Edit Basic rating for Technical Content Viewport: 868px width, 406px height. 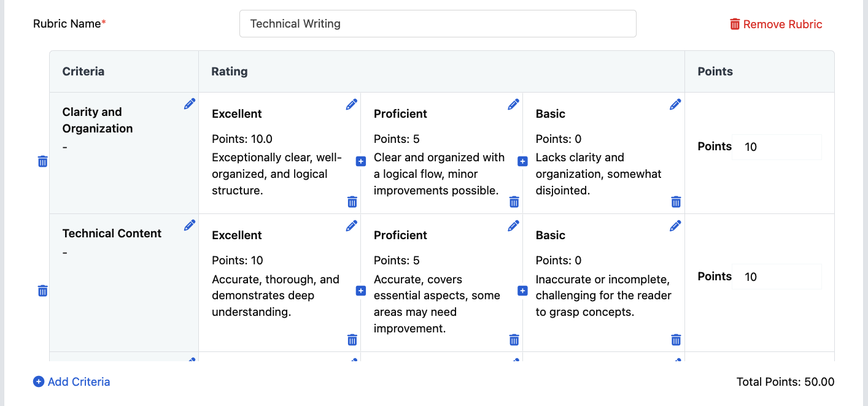[x=676, y=226]
